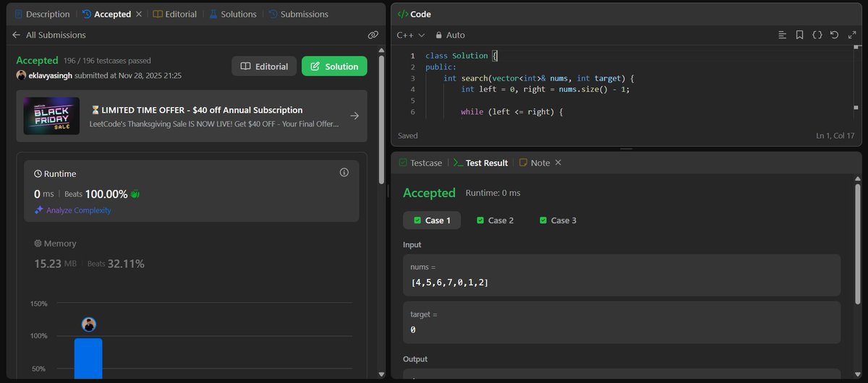Click eklavyasingh avatar next to username
Viewport: 868px width, 383px height.
(x=21, y=75)
